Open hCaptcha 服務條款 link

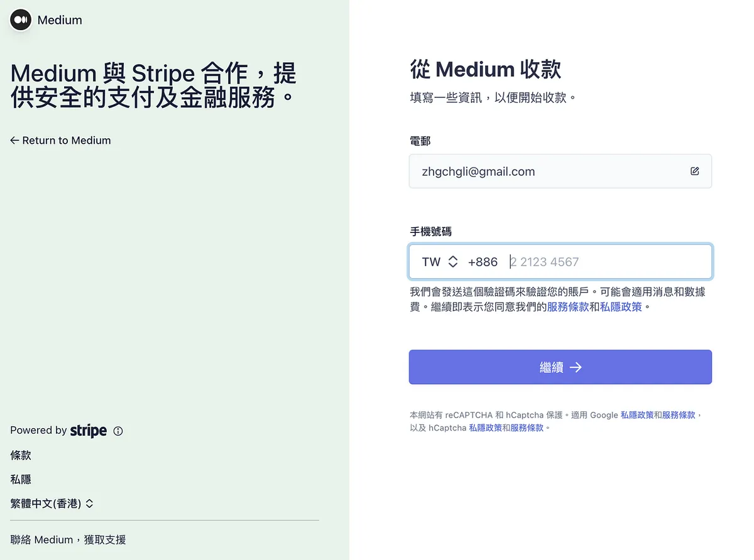(x=527, y=428)
